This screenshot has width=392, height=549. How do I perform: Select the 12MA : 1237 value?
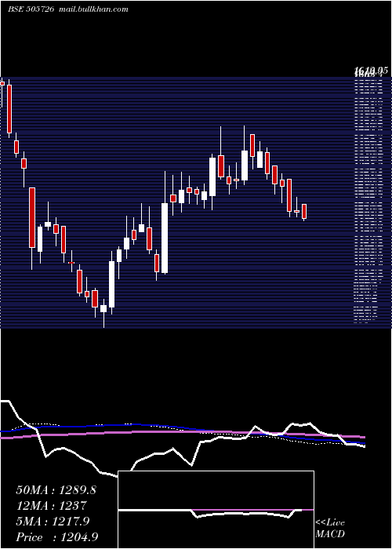(51, 506)
